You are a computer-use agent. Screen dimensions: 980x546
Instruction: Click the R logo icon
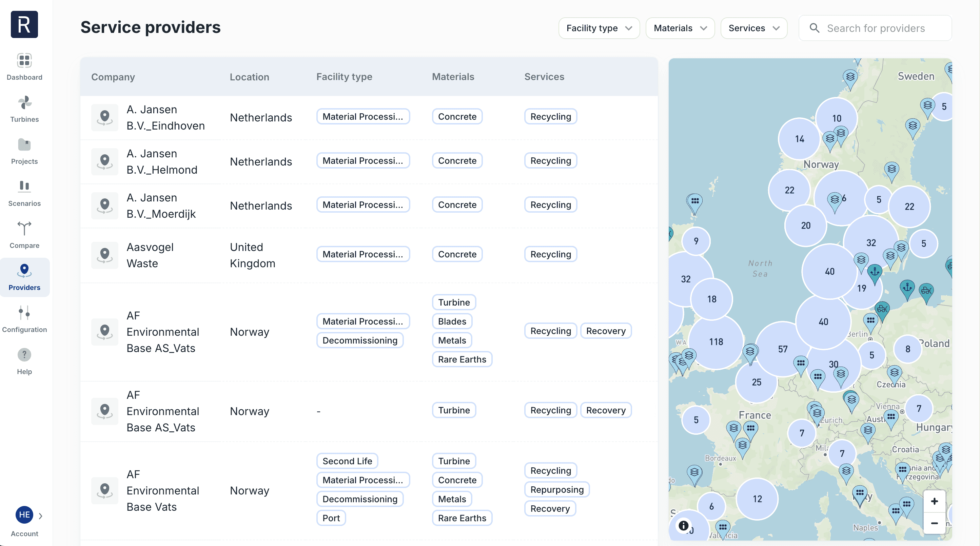pos(24,24)
